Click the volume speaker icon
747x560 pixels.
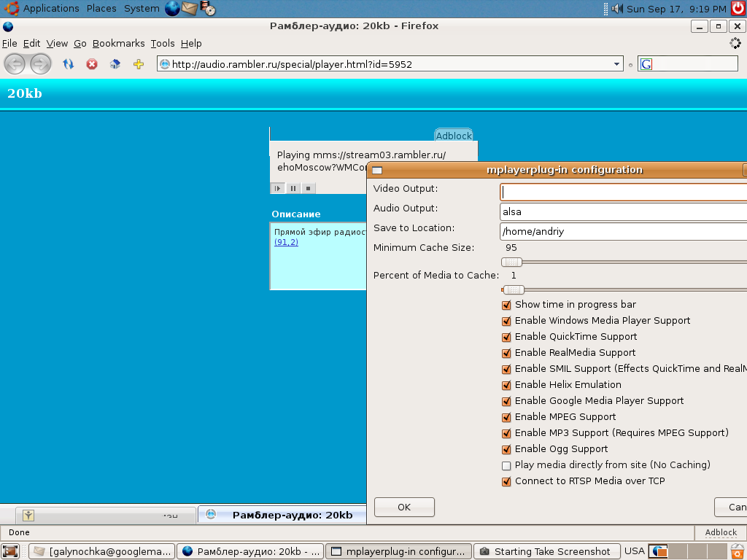pyautogui.click(x=617, y=9)
